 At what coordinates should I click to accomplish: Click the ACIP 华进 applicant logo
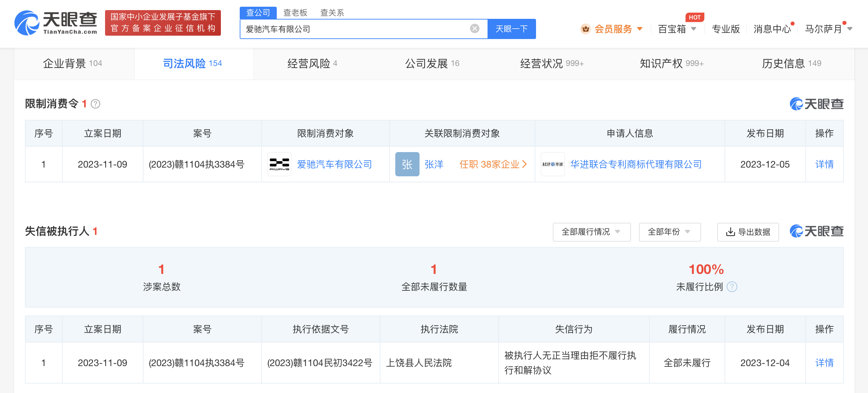[553, 164]
